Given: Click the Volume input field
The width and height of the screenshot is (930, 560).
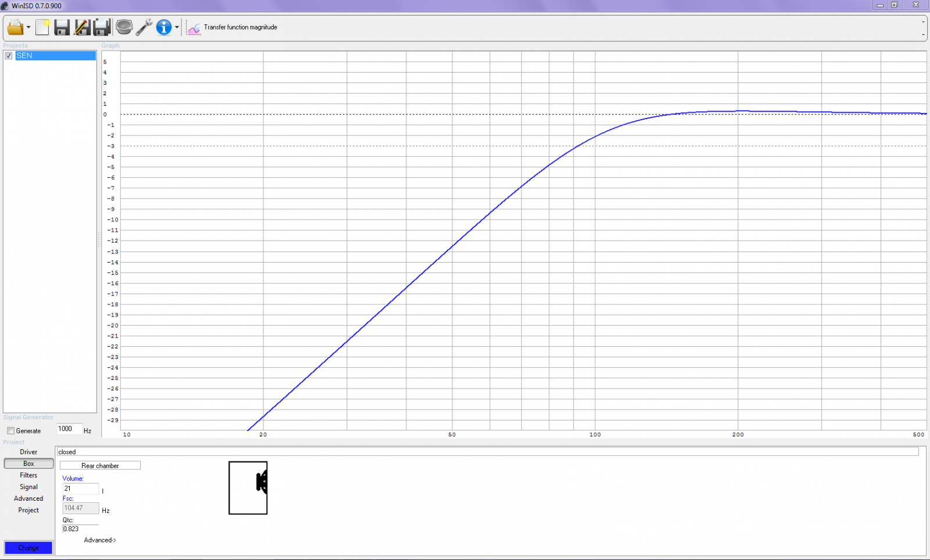Looking at the screenshot, I should 80,489.
